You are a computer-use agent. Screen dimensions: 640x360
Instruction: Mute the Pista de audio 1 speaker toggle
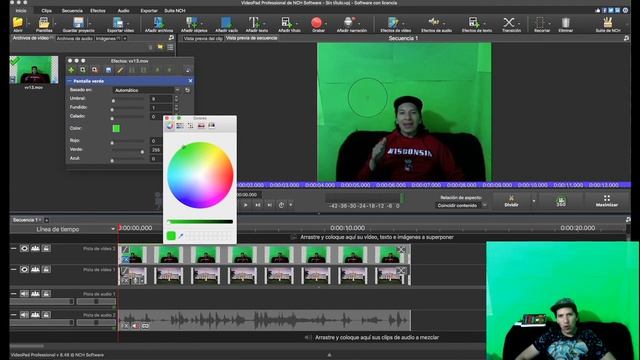[24, 293]
